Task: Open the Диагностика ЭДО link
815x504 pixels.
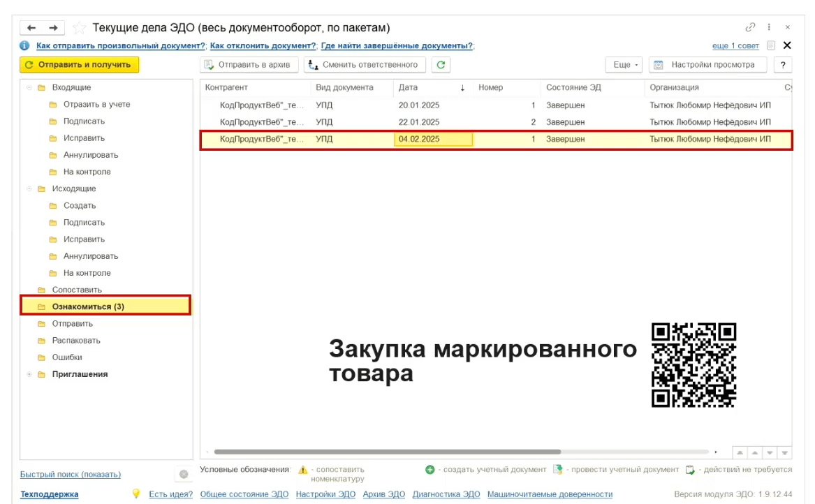Action: tap(446, 494)
